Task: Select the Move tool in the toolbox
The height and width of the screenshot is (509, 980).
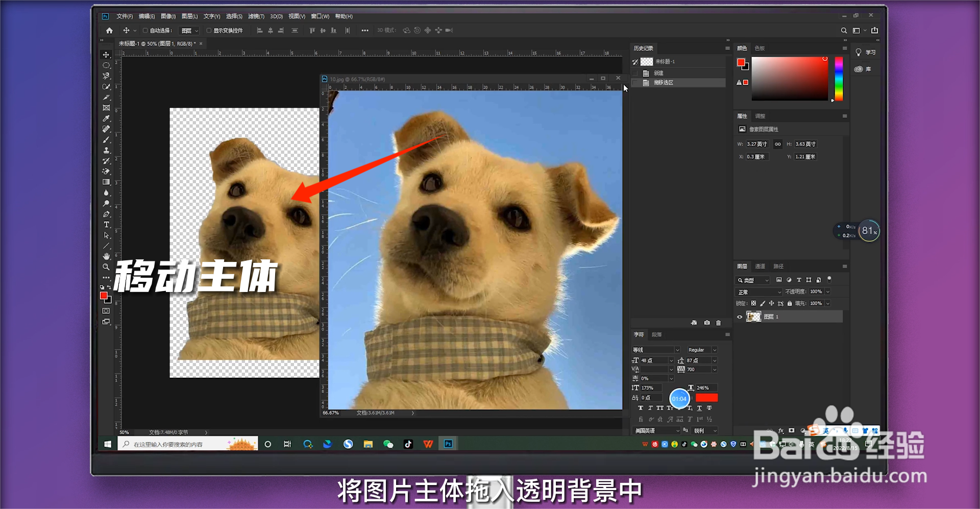Action: [x=106, y=55]
